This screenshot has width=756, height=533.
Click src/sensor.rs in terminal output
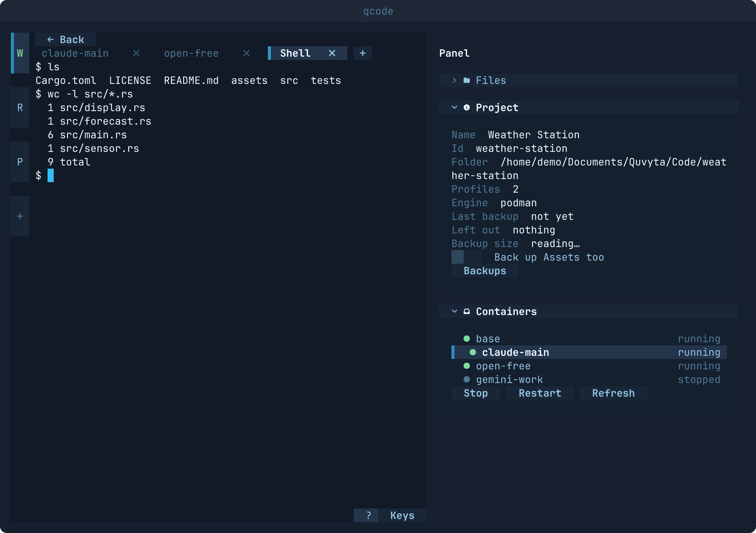pyautogui.click(x=100, y=148)
